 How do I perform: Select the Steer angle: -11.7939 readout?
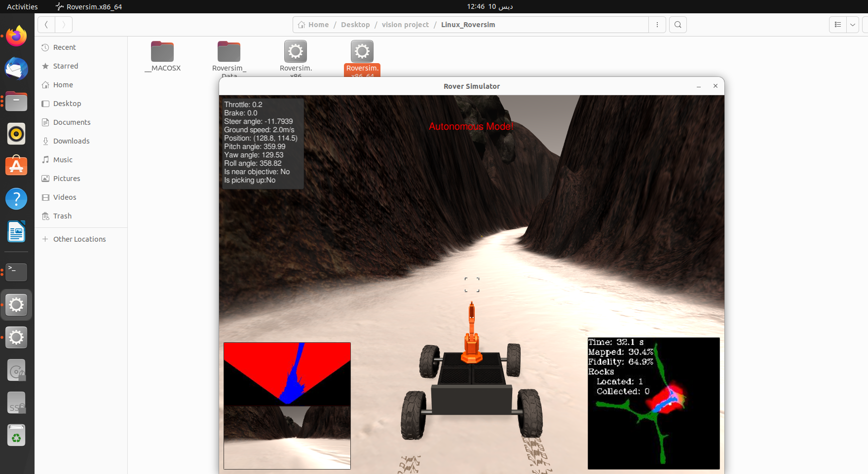[x=259, y=121]
